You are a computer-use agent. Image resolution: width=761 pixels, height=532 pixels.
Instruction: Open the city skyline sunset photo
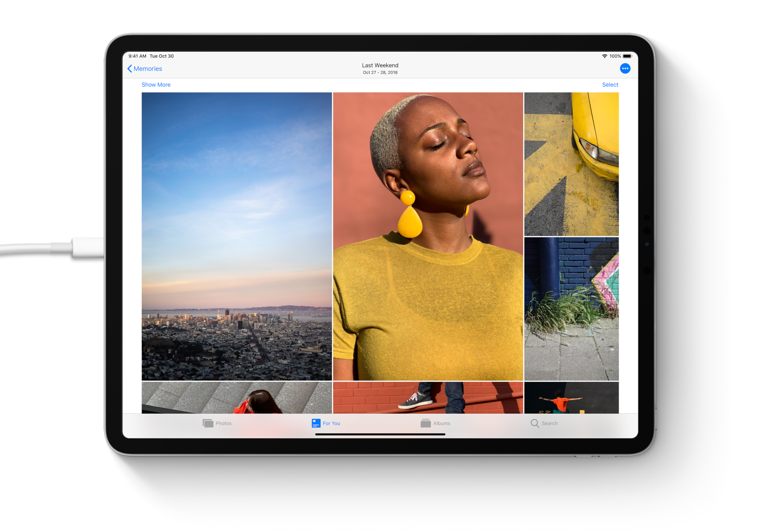(x=237, y=236)
